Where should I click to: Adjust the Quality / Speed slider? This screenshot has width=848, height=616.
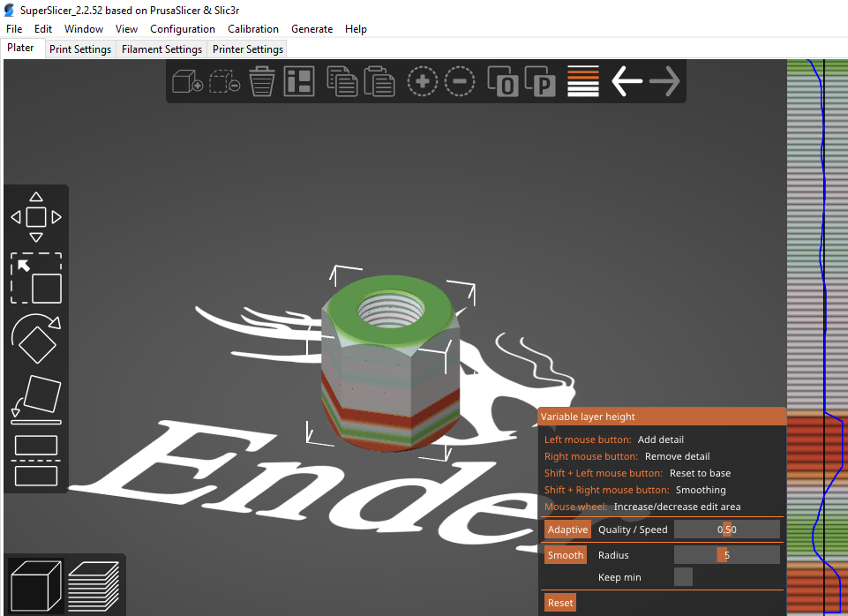[x=727, y=530]
